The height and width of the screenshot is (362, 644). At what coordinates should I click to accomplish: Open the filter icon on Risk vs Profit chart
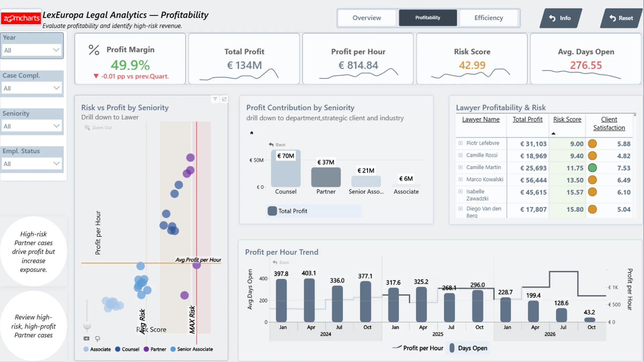pos(215,99)
